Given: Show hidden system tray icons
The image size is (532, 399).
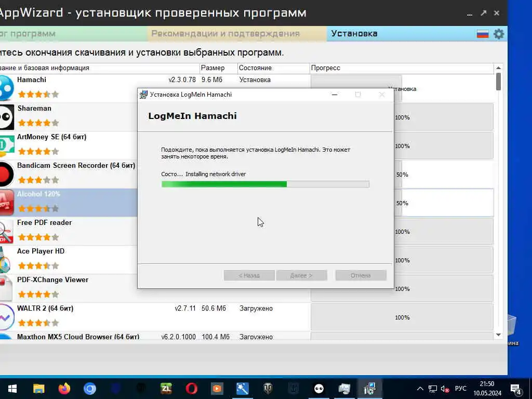Looking at the screenshot, I should [420, 389].
